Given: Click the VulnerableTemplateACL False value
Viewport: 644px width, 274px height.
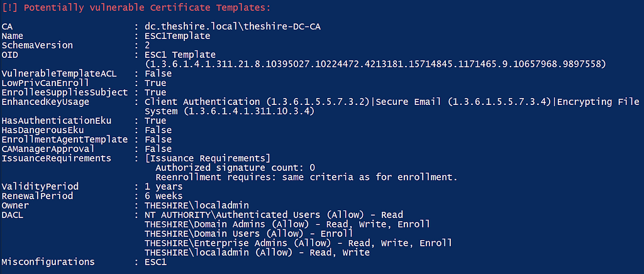Looking at the screenshot, I should 158,74.
